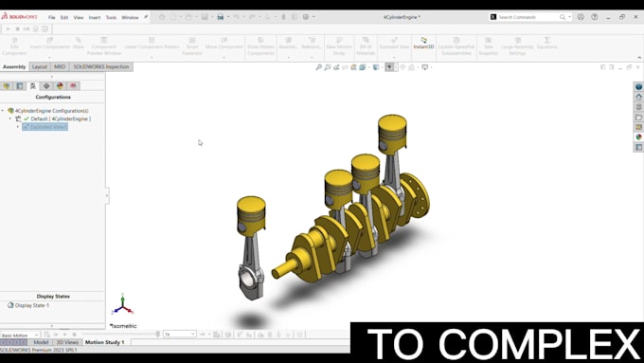Open the Linear Component Pattern dropdown arrow
Screen dimensions: 644x363
click(152, 57)
